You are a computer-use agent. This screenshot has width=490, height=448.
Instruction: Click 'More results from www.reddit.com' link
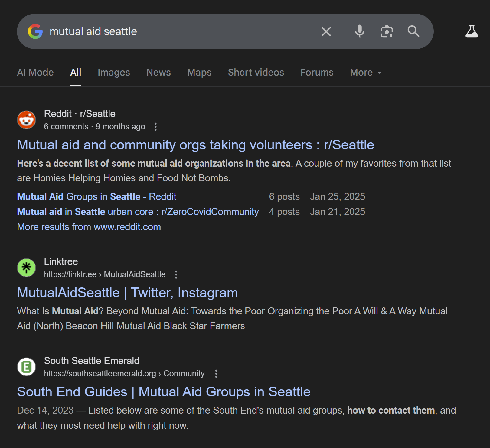pos(89,227)
